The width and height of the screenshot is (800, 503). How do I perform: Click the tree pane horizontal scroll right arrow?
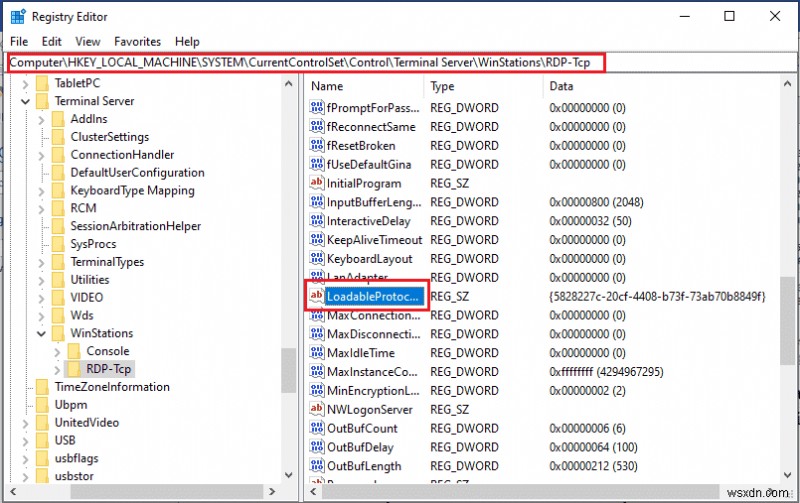click(x=272, y=492)
